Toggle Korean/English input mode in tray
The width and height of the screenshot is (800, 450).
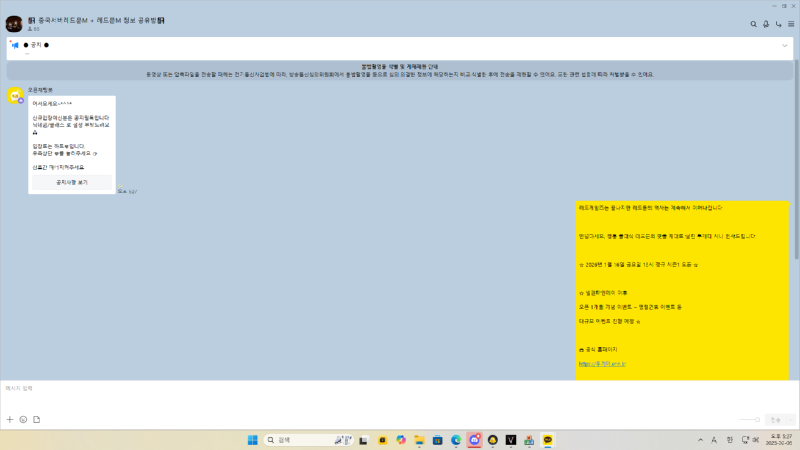[729, 440]
